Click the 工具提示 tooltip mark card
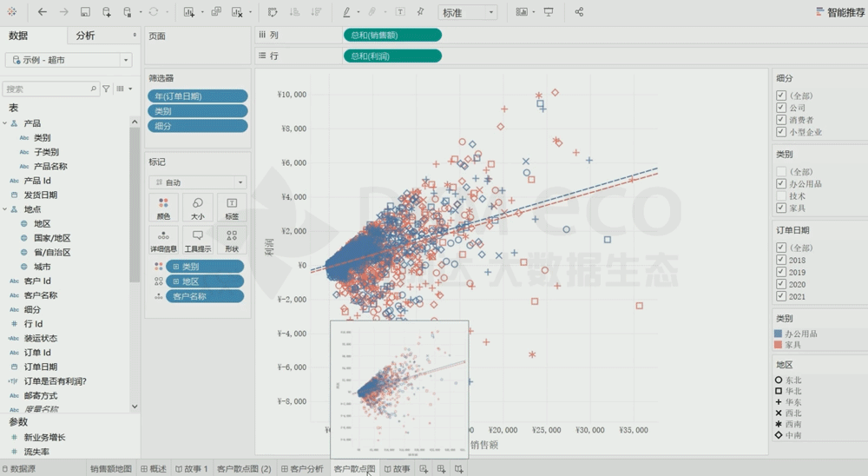The width and height of the screenshot is (868, 476). coord(197,240)
